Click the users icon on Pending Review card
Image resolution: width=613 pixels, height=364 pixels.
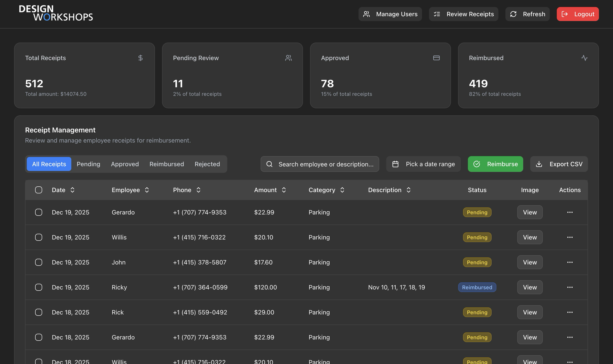coord(289,58)
